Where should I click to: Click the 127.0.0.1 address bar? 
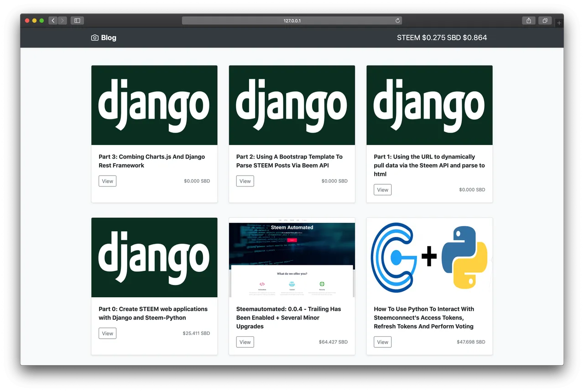[292, 21]
